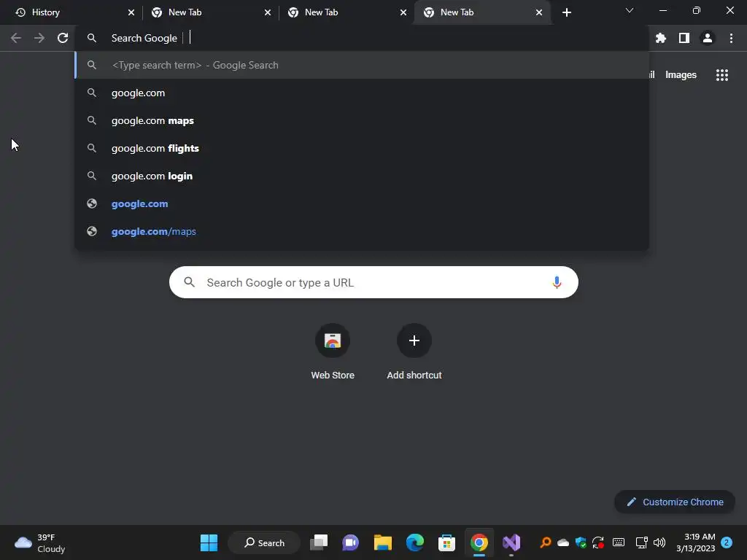
Task: Close the History tab
Action: click(131, 13)
